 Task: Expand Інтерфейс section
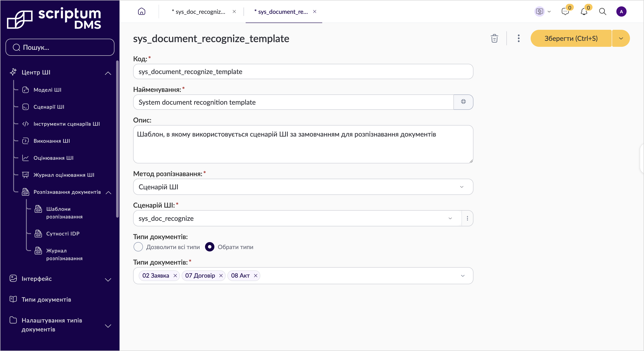(x=108, y=280)
